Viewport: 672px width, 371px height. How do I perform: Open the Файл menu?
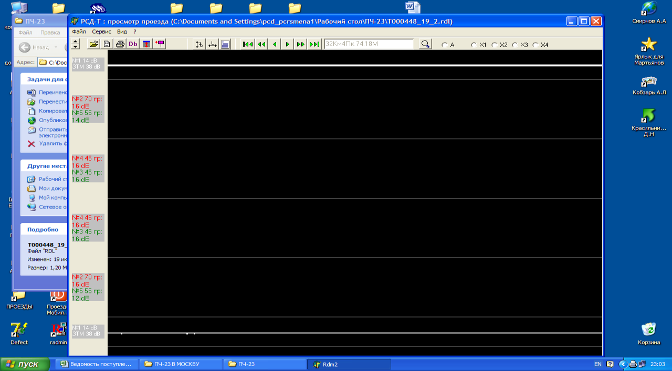coord(79,32)
